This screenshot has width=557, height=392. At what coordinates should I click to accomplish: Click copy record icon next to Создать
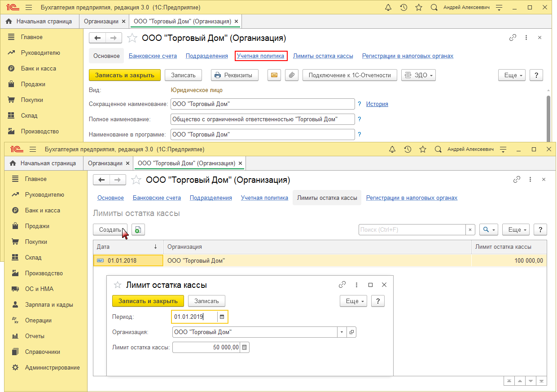[x=138, y=229]
